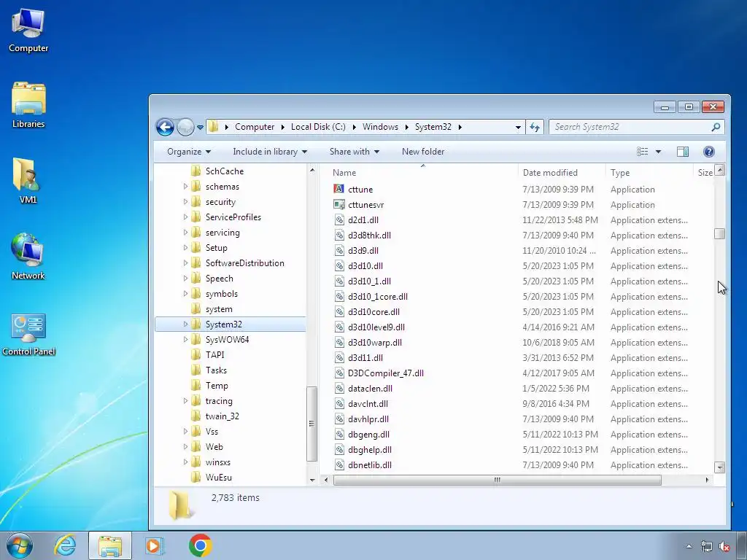747x560 pixels.
Task: Click the network tray icon
Action: [x=706, y=546]
